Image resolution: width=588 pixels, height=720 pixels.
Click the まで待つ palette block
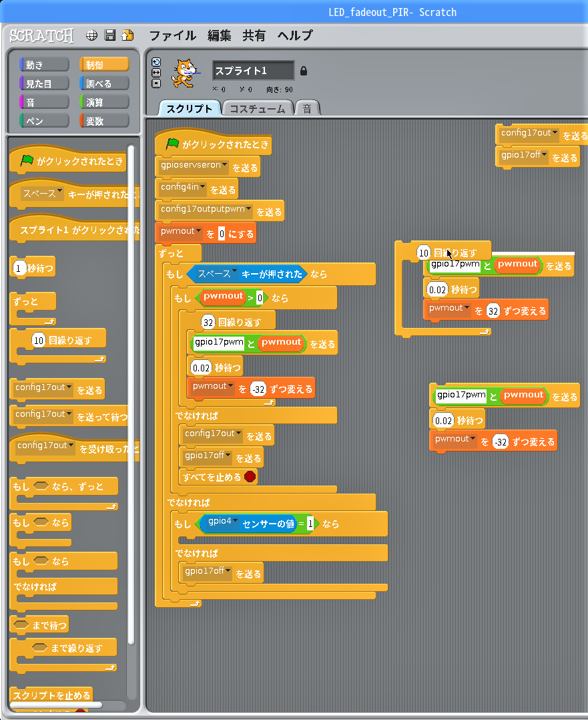(x=39, y=625)
